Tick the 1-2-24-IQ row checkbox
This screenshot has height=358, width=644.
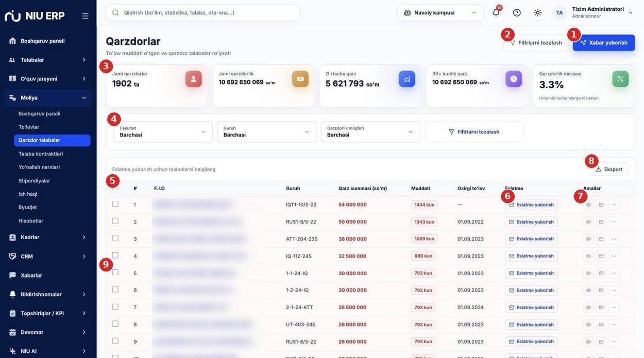(115, 289)
